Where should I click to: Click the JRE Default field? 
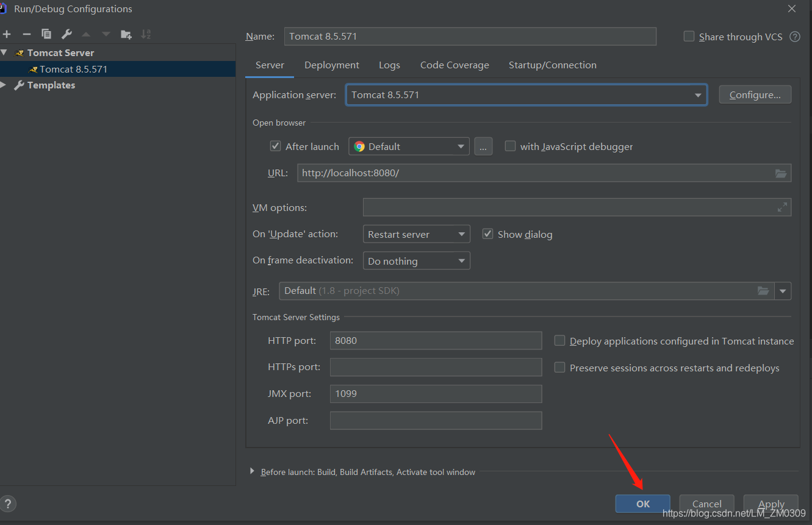[x=526, y=291]
